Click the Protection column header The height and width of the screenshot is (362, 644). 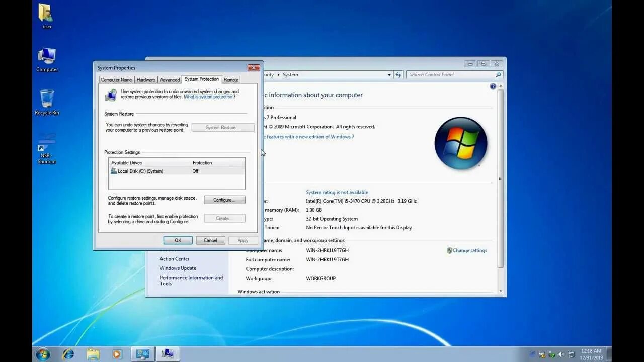(217, 163)
